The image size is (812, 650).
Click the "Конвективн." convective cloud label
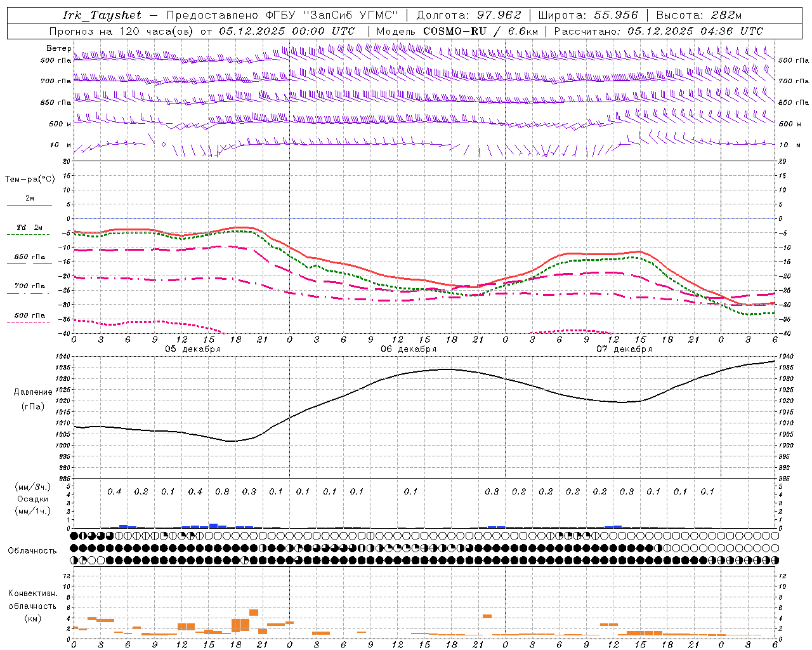tap(33, 594)
